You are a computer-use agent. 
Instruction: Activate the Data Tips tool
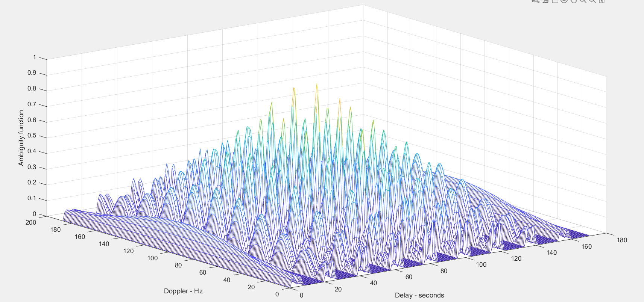[555, 1]
